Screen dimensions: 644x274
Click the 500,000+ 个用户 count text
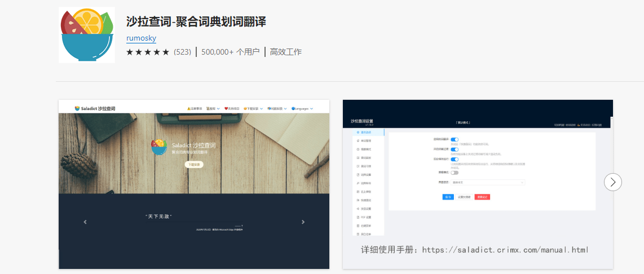(x=231, y=52)
